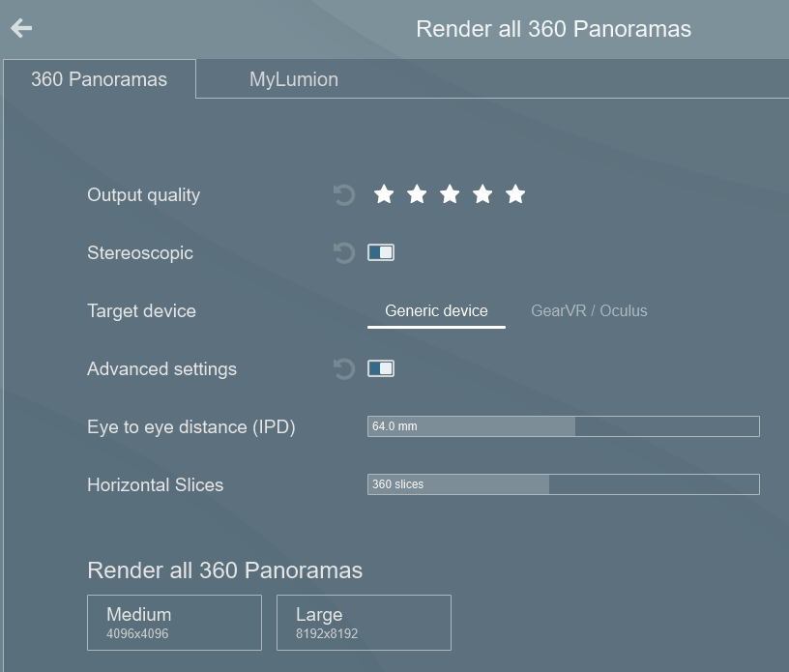This screenshot has height=672, width=789.
Task: Set output quality to three stars
Action: (450, 194)
